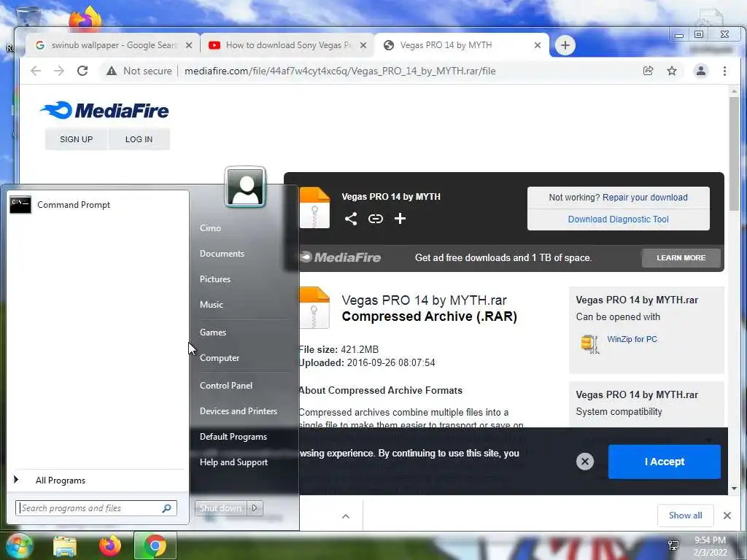The width and height of the screenshot is (747, 560).
Task: Click the network tray icon
Action: (673, 545)
